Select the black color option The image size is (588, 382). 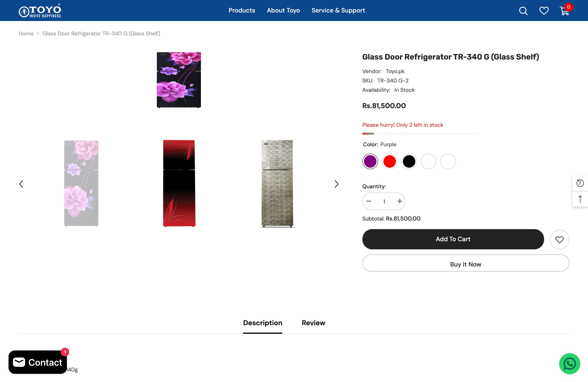[x=409, y=161]
